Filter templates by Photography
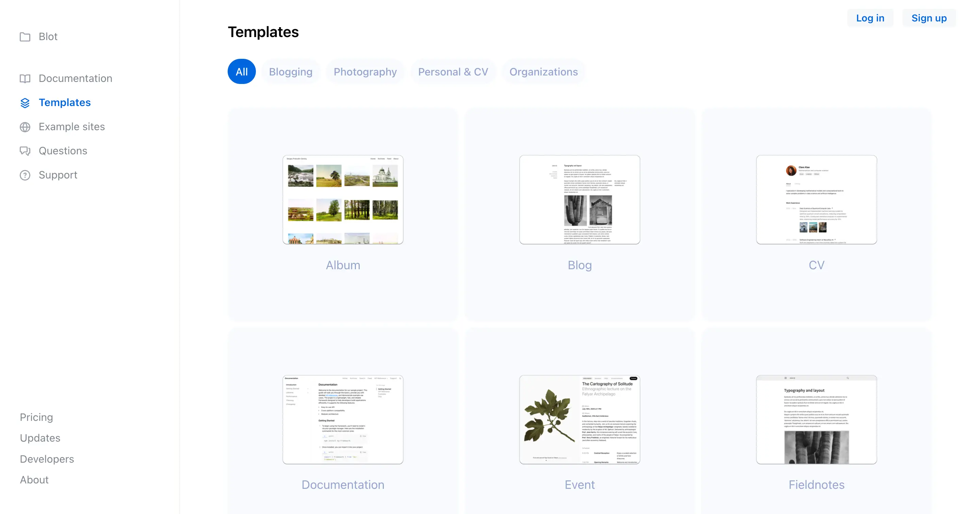The image size is (980, 514). tap(365, 71)
